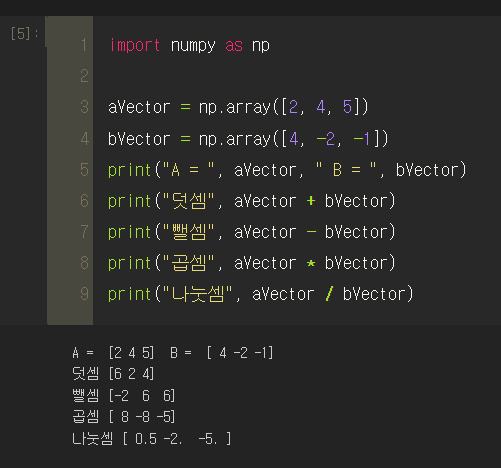
Task: Click line number 6 in the gutter
Action: click(x=84, y=200)
